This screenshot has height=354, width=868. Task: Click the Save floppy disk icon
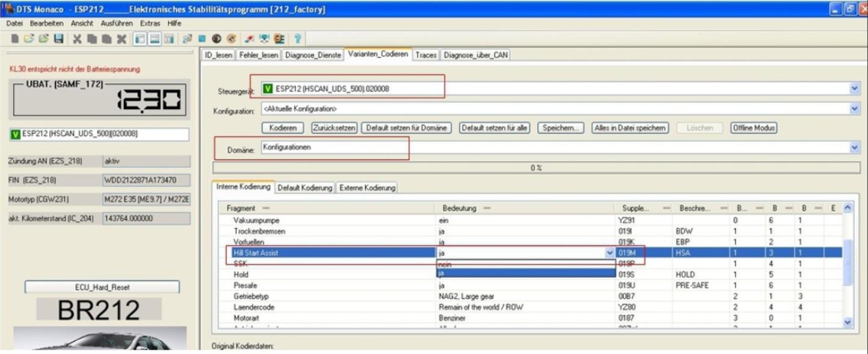click(58, 39)
